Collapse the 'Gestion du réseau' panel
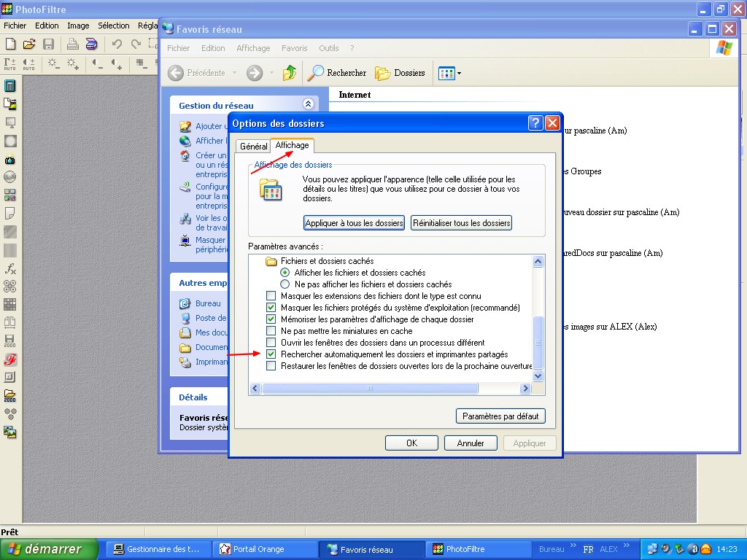Viewport: 747px width, 560px height. [308, 105]
